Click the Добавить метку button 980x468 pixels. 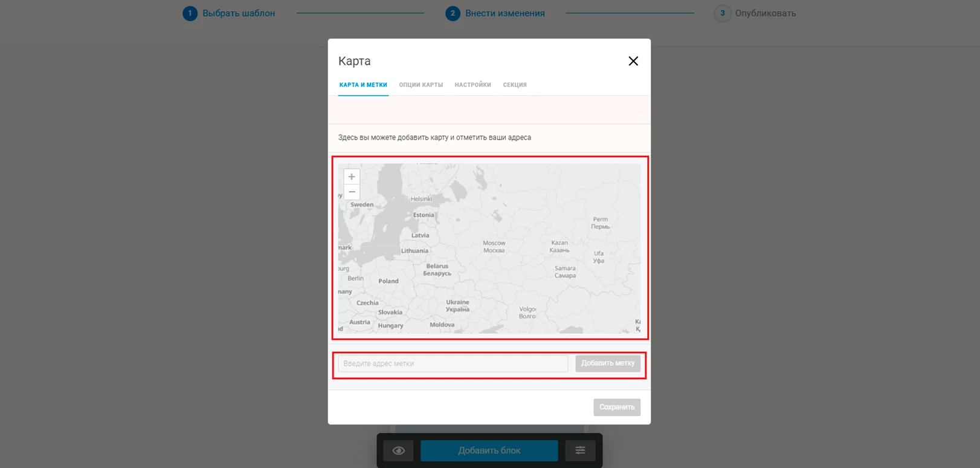pyautogui.click(x=608, y=363)
